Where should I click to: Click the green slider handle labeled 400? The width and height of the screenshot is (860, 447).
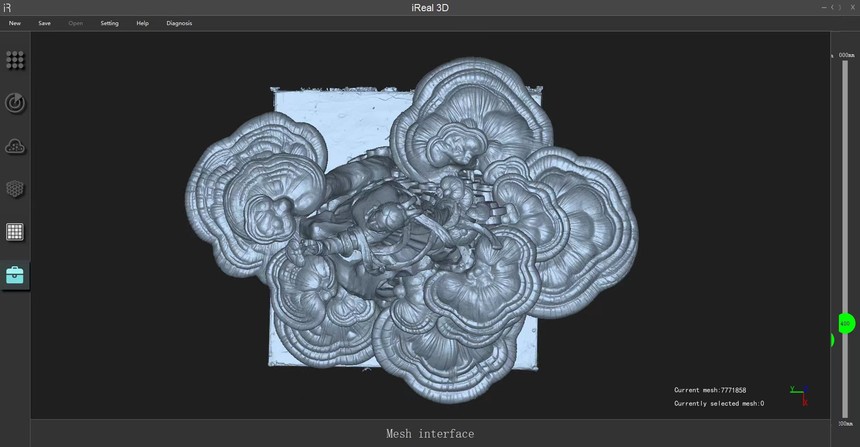845,324
